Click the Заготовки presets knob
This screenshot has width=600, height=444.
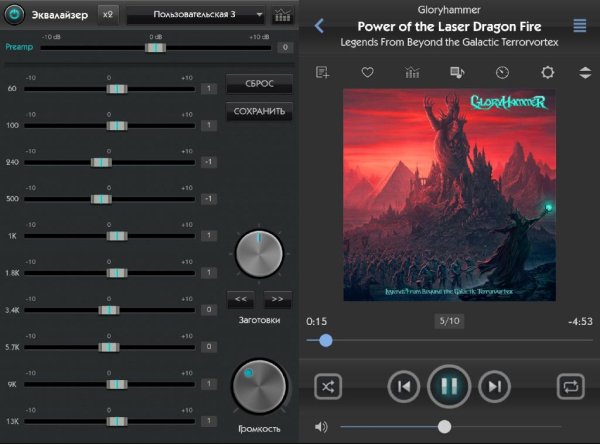click(259, 253)
